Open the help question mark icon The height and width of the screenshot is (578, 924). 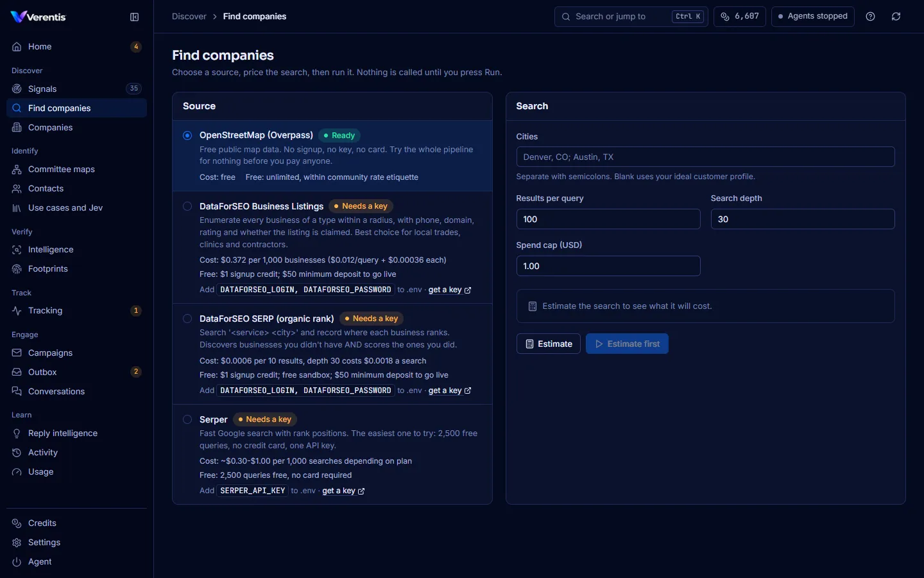[870, 17]
